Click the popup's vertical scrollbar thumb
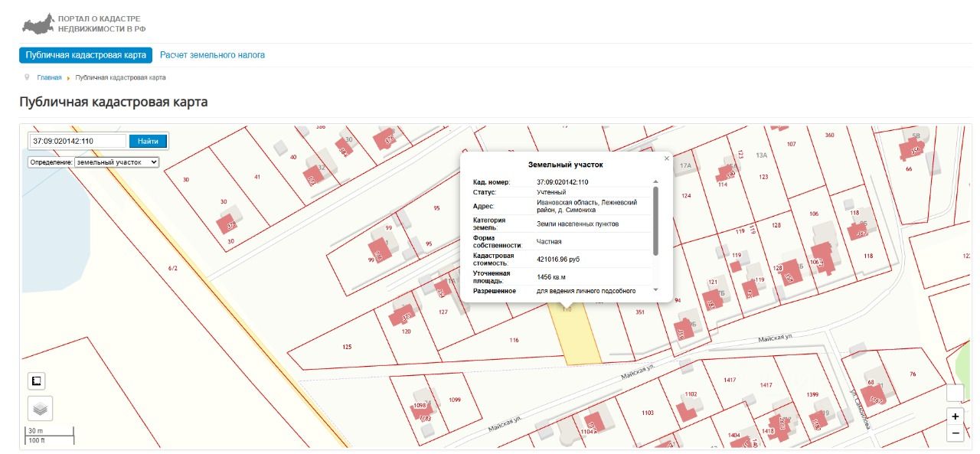The image size is (980, 454). (x=655, y=220)
